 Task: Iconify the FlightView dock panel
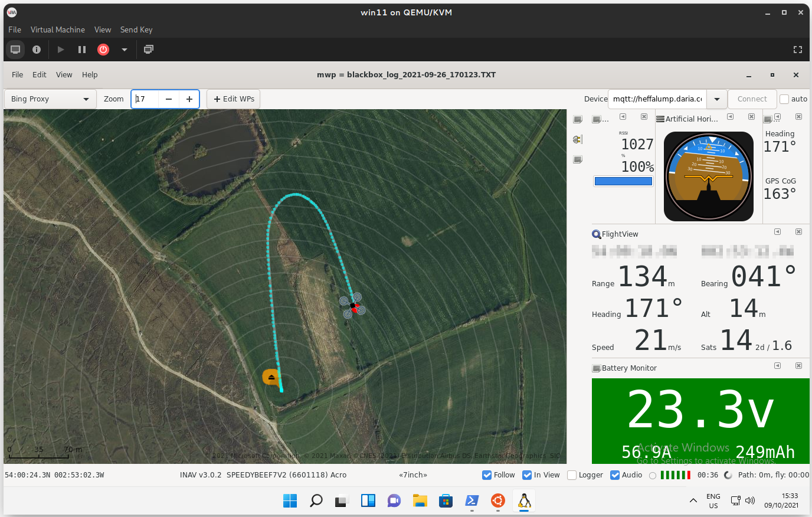point(777,232)
